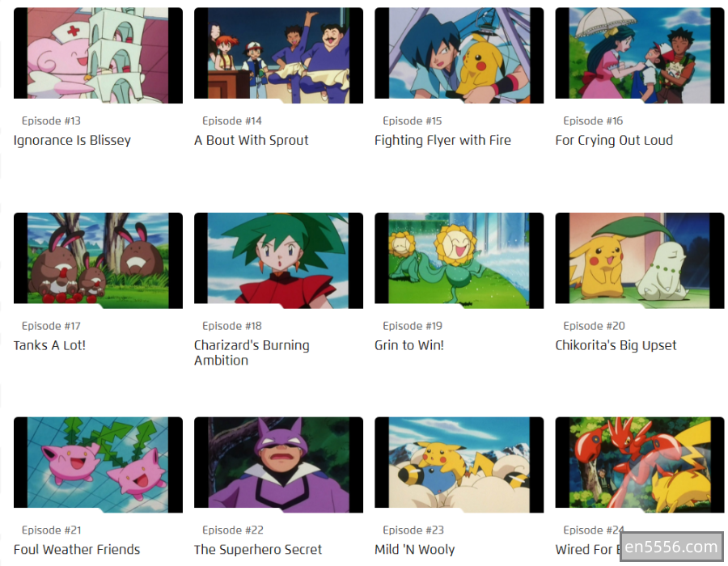Open the A Bout With Sprout thumbnail
The image size is (728, 566).
click(x=278, y=55)
